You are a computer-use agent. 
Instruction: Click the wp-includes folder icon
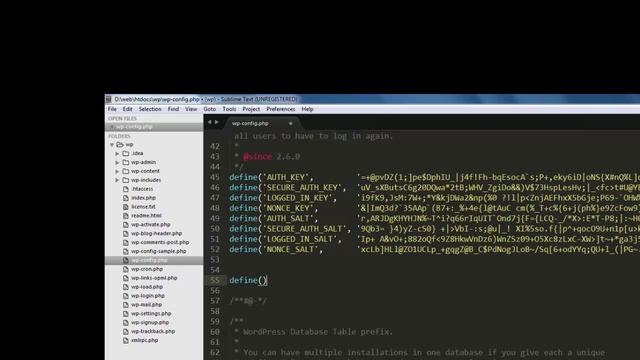(126, 180)
